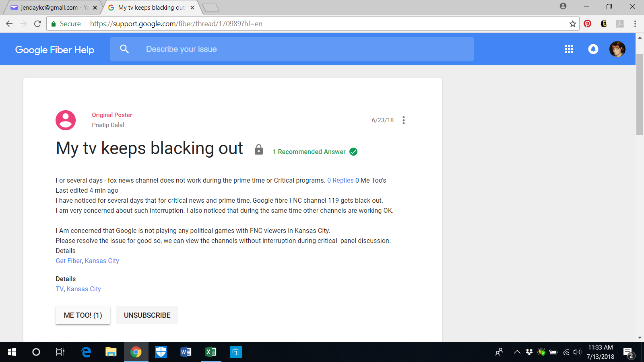Open the TV details link
Image resolution: width=644 pixels, height=362 pixels.
click(60, 289)
